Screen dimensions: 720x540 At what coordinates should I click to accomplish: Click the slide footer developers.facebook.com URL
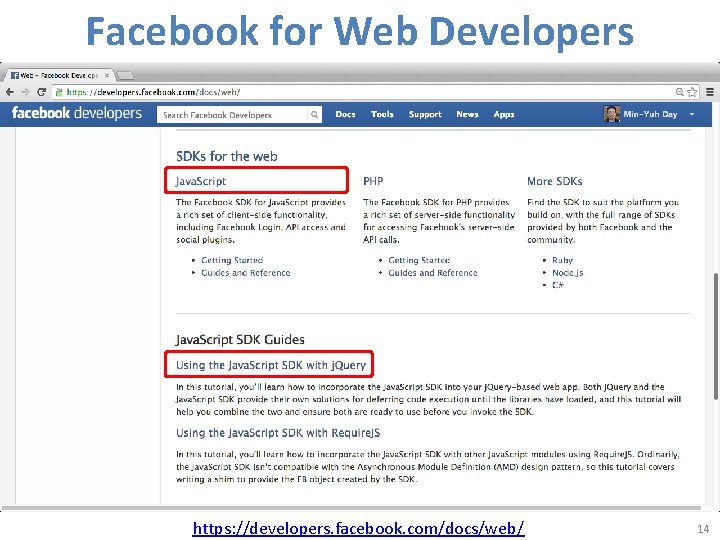pyautogui.click(x=358, y=529)
